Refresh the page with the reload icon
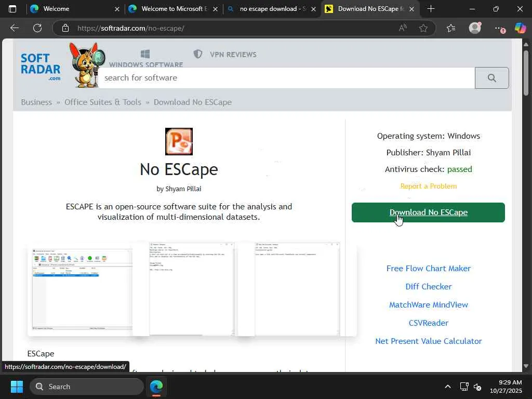Screen dimensions: 532x399 (37, 28)
